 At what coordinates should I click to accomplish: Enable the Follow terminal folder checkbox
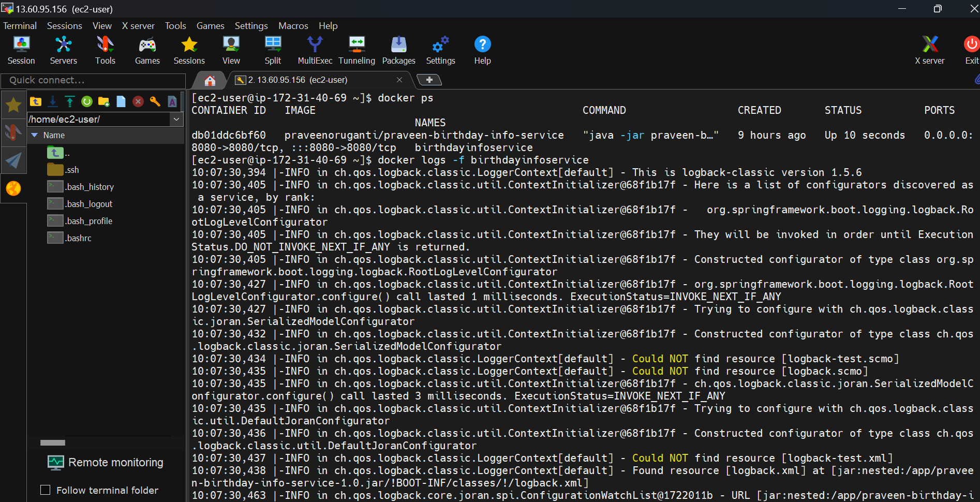pos(46,490)
